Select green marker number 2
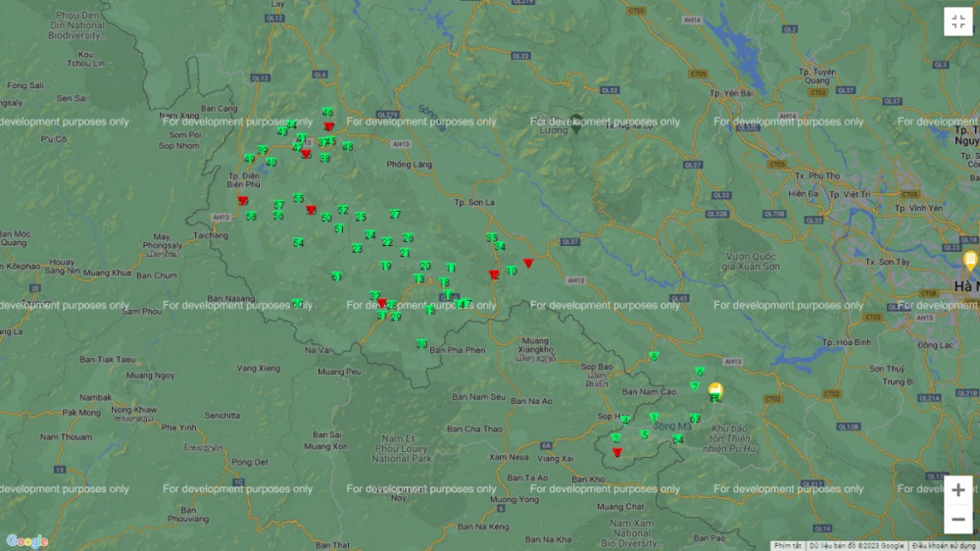The width and height of the screenshot is (980, 551). (616, 438)
